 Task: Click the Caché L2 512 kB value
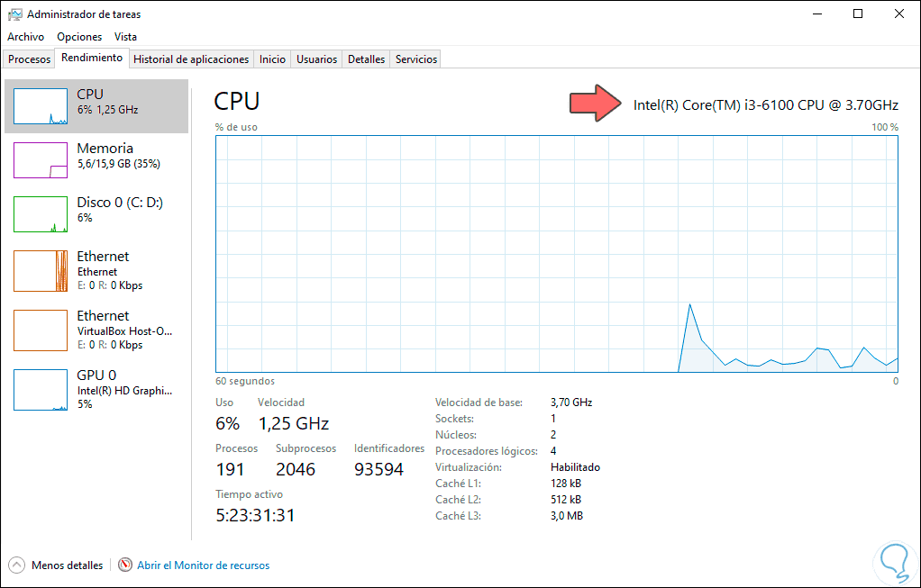click(566, 500)
